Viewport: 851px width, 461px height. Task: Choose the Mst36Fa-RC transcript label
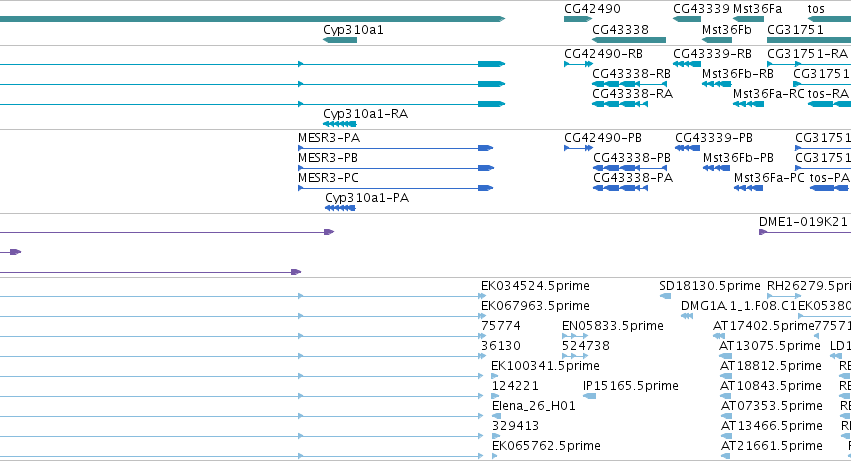point(769,94)
